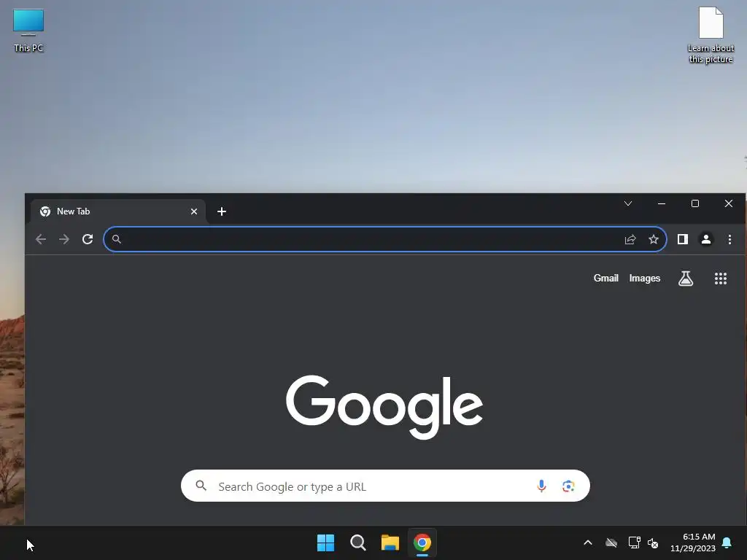The height and width of the screenshot is (560, 747).
Task: Minimize the Chrome window
Action: (x=661, y=204)
